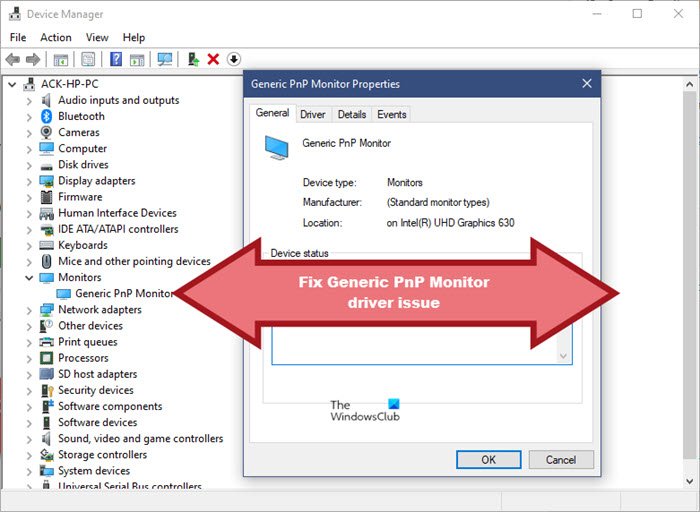
Task: Click the OK button
Action: 488,460
